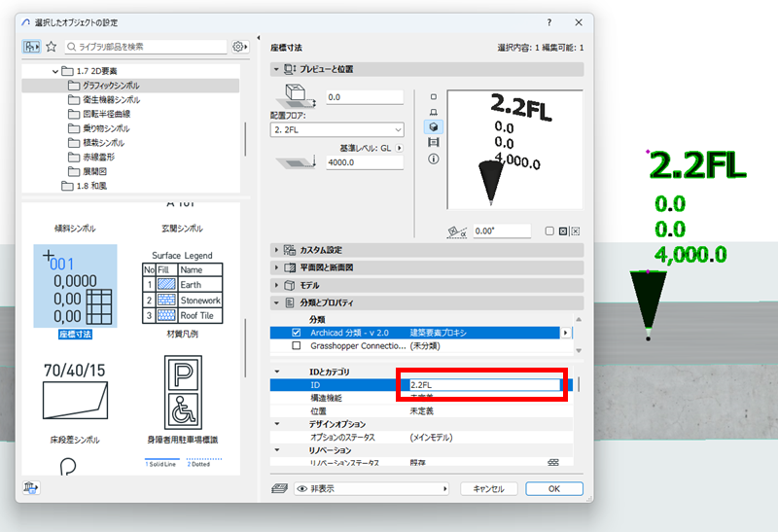
Task: Click the キャンセル button
Action: pyautogui.click(x=489, y=489)
